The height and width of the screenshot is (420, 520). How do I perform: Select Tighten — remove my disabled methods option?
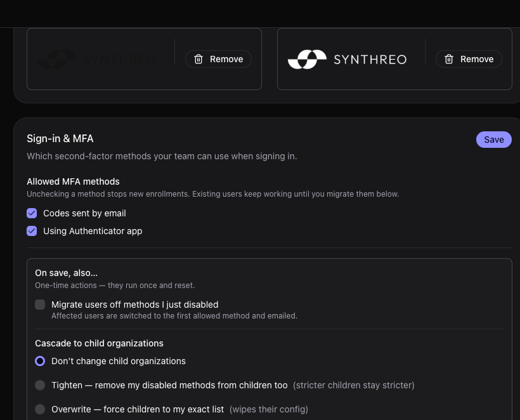40,385
